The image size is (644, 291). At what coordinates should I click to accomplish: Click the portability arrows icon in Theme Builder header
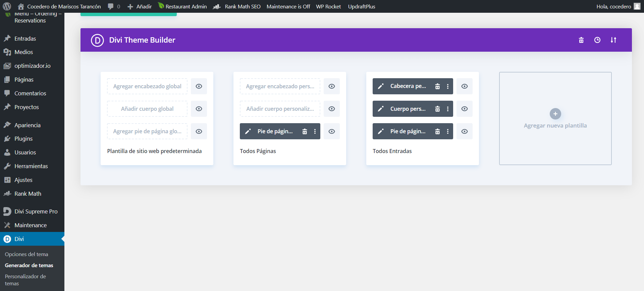point(613,40)
